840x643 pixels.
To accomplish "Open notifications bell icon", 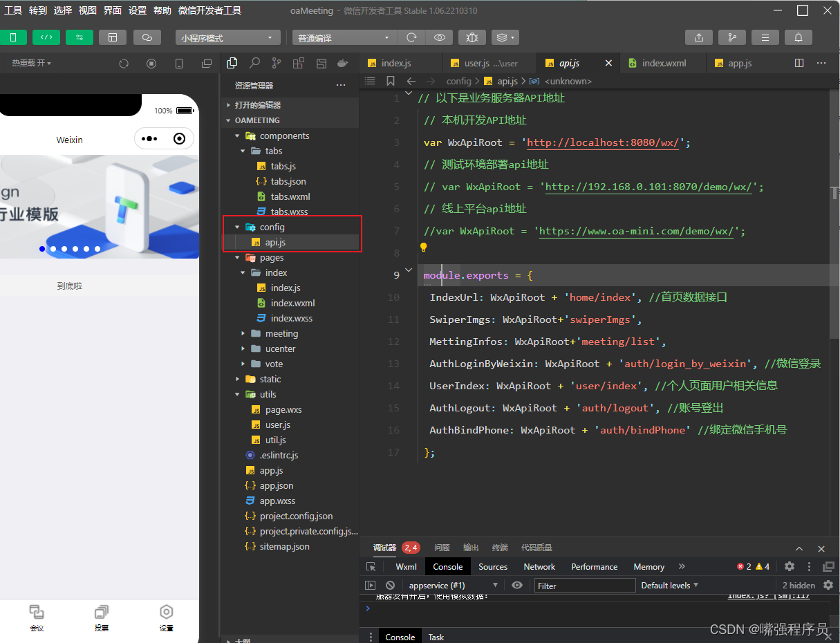I will point(799,37).
